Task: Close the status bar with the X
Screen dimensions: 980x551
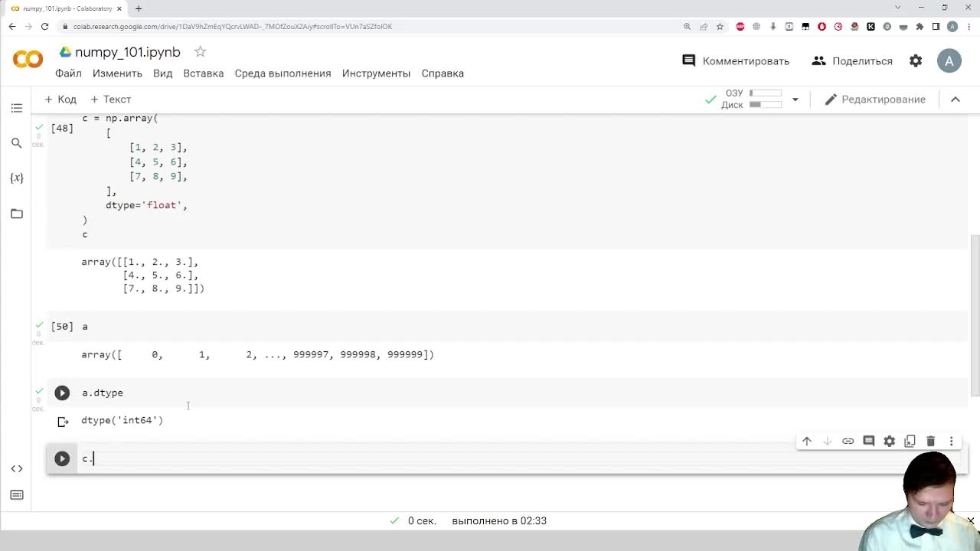Action: pos(971,520)
